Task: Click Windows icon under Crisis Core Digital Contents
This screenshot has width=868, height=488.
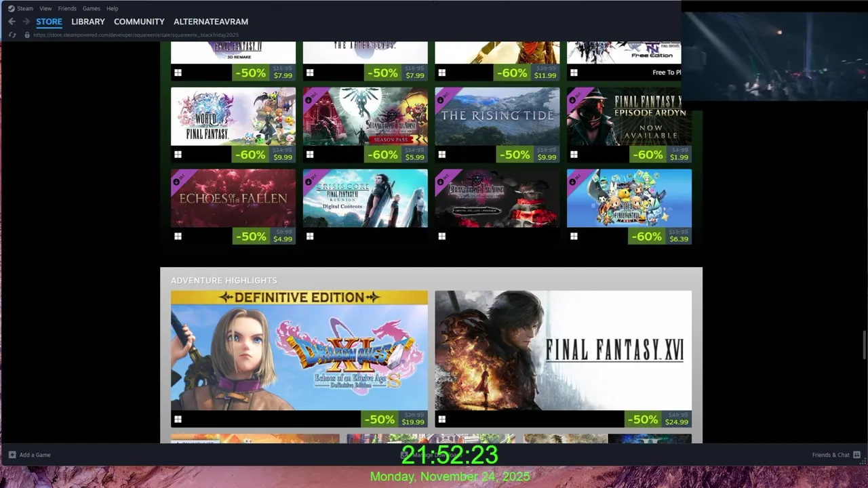Action: click(310, 237)
